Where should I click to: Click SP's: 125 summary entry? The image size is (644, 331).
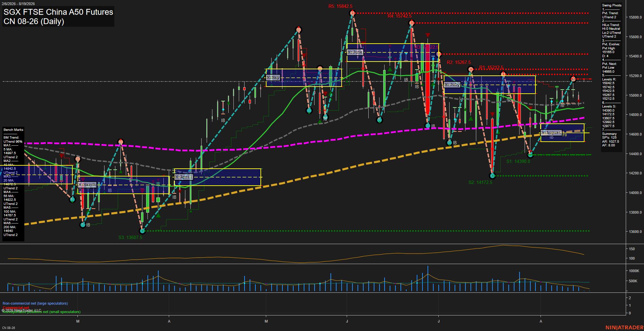(x=609, y=138)
